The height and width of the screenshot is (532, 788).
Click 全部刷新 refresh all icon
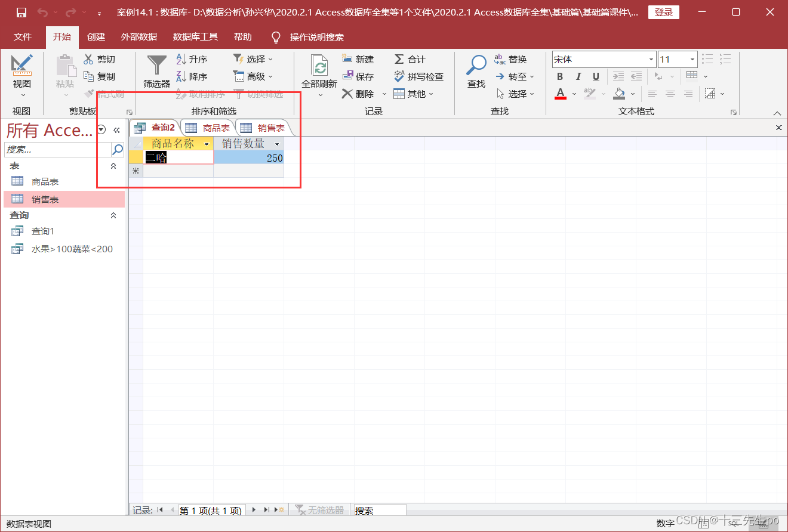coord(319,66)
